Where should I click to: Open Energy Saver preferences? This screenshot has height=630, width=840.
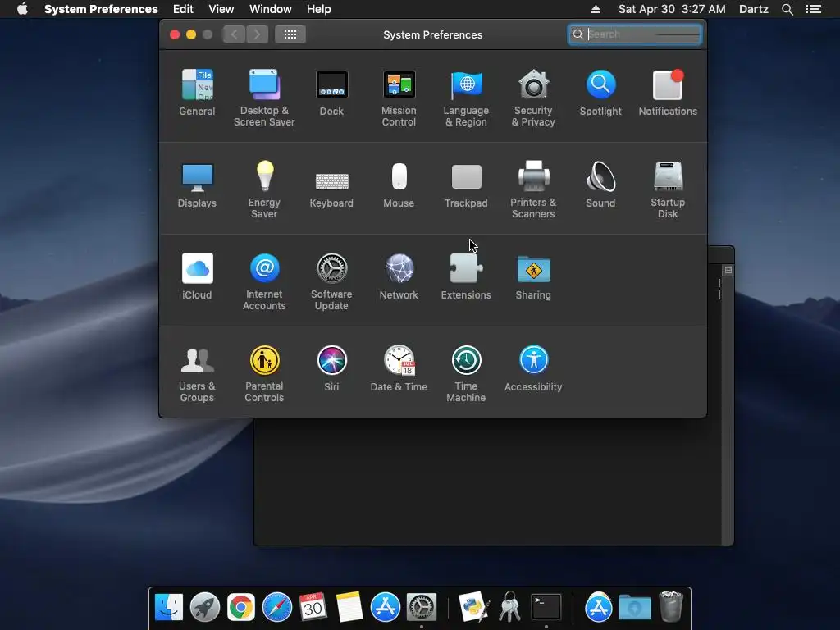264,189
